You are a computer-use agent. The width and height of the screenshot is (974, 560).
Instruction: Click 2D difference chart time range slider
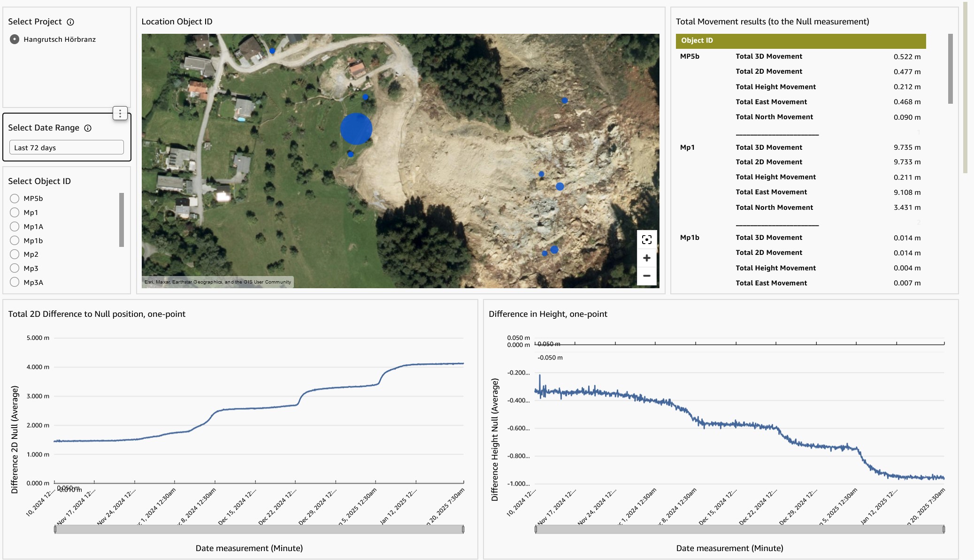click(259, 529)
